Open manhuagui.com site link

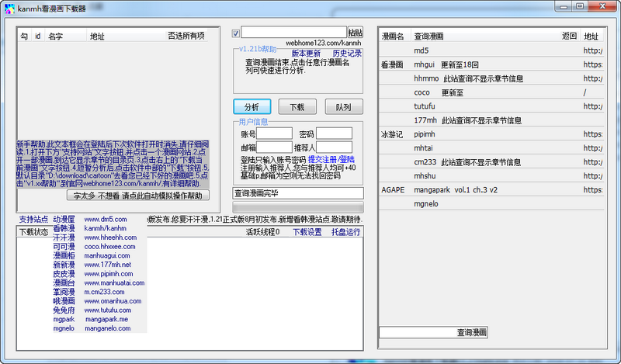[x=107, y=256]
